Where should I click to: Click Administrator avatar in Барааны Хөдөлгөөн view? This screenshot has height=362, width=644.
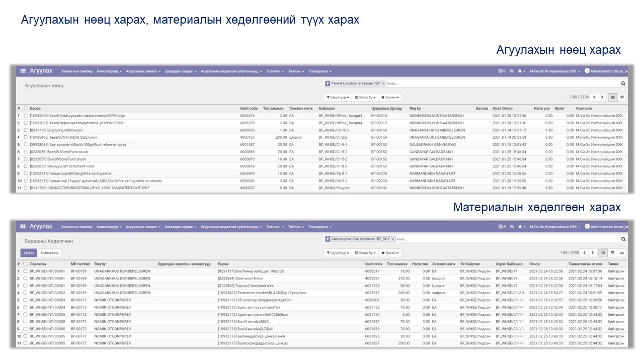tap(587, 227)
